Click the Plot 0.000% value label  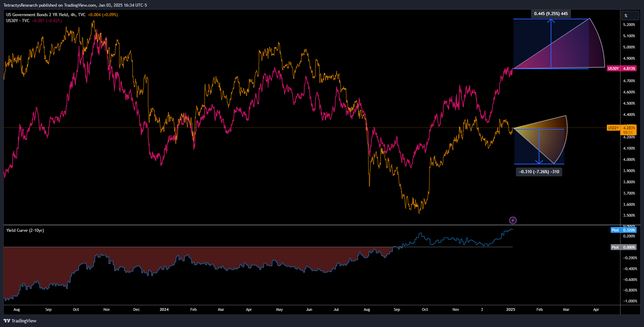623,247
